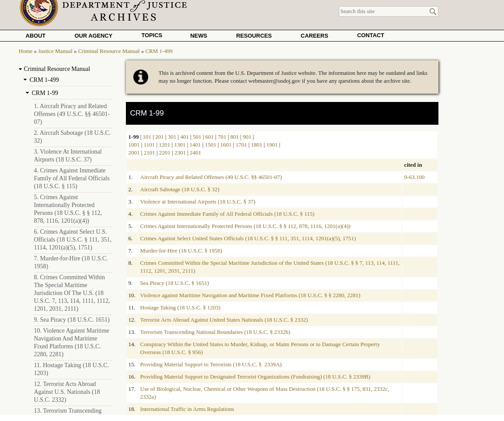This screenshot has height=421, width=504.
Task: Open Crimes Against Select United States Officials link
Action: 248,238
